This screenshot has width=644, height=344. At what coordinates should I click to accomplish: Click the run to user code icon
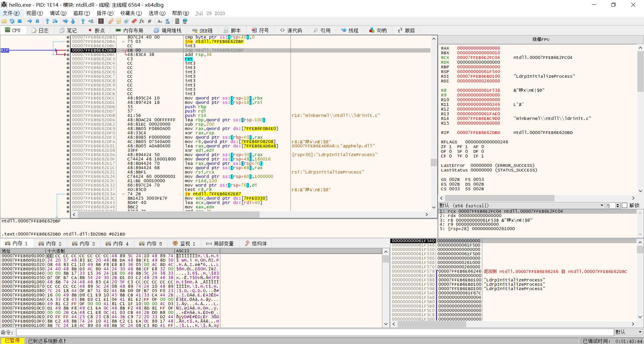coord(91,21)
